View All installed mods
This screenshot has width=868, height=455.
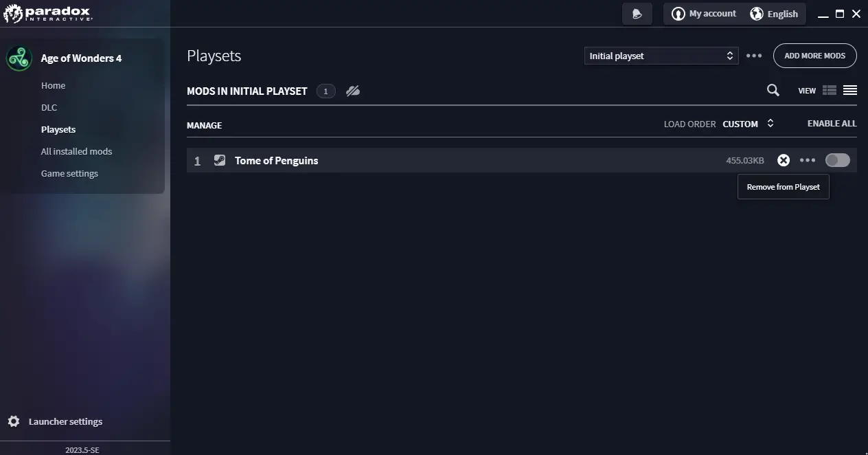click(x=76, y=152)
